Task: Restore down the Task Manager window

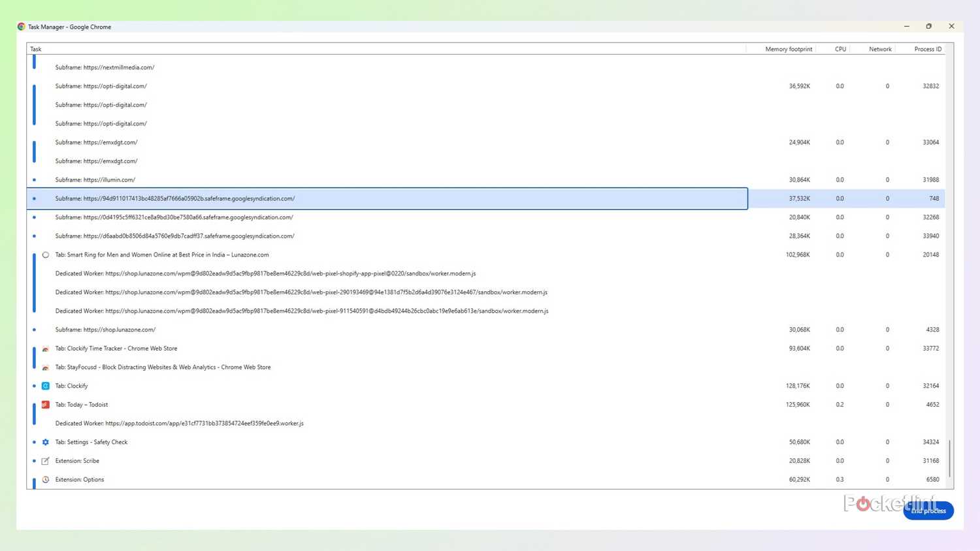Action: [x=928, y=27]
